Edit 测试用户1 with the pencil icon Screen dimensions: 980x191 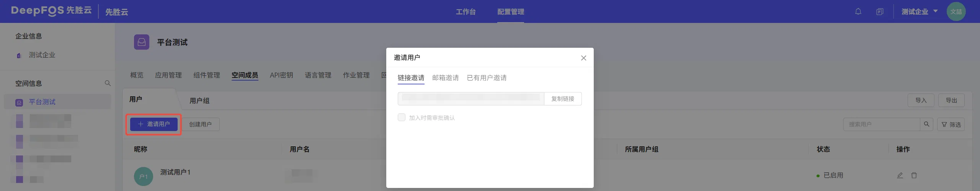coord(900,175)
